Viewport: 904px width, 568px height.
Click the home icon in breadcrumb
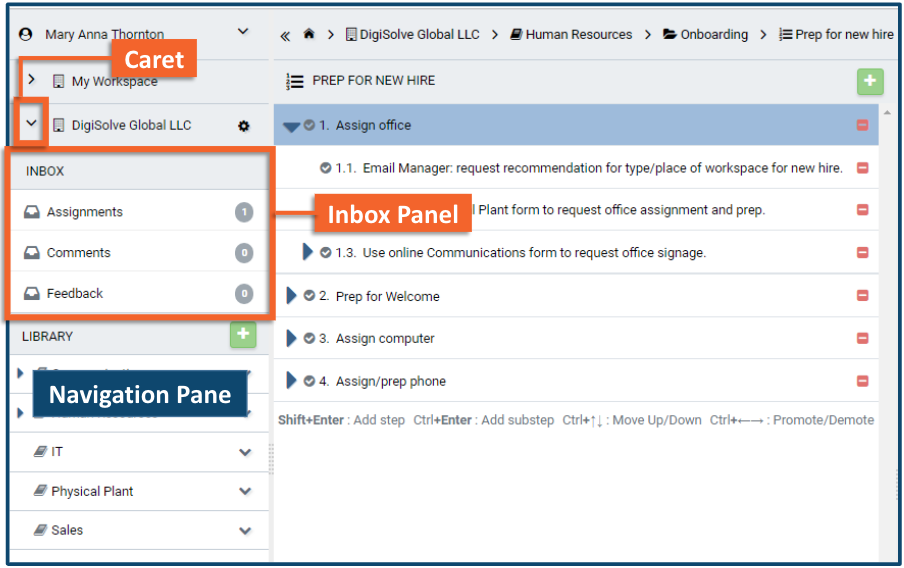[309, 35]
